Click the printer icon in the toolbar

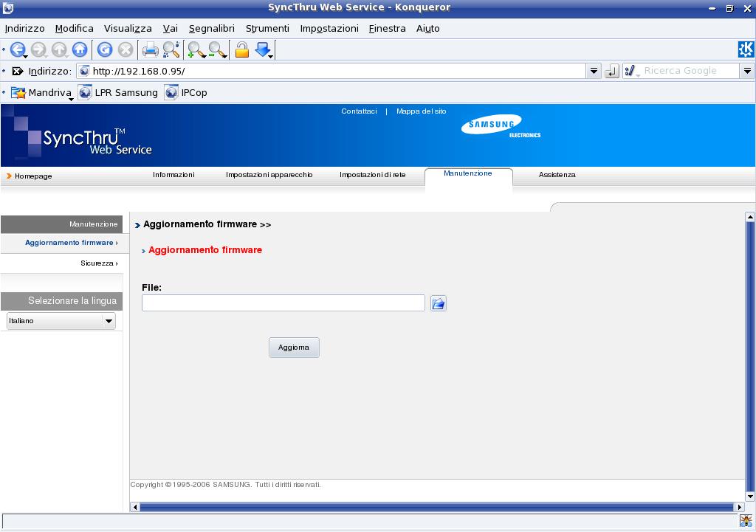tap(150, 49)
